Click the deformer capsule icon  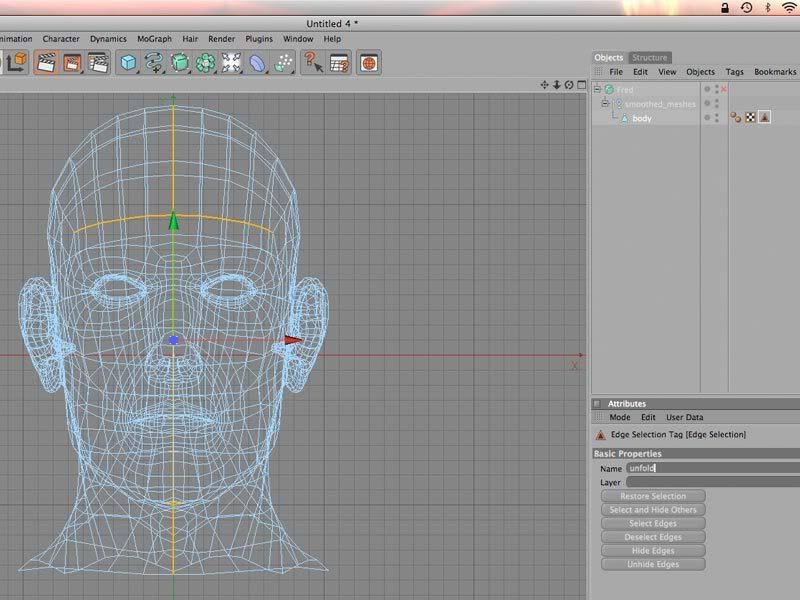coord(257,63)
